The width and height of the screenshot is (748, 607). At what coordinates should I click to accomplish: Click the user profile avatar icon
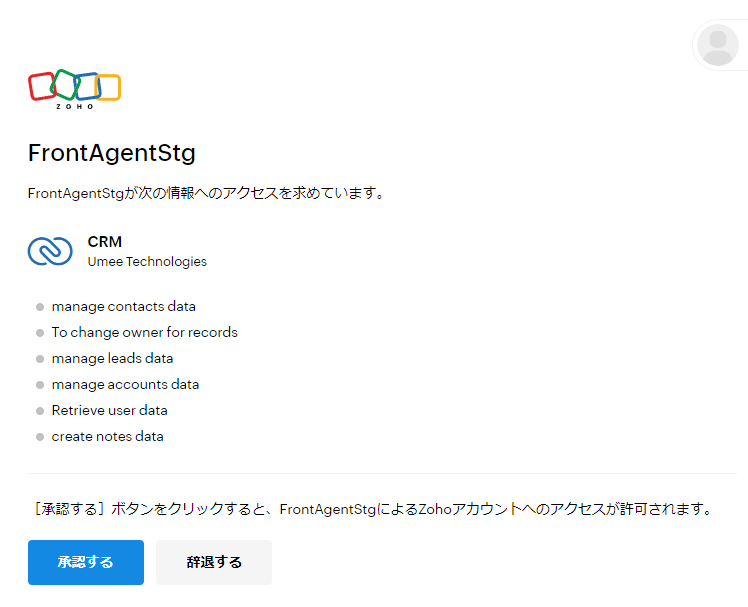pyautogui.click(x=718, y=45)
